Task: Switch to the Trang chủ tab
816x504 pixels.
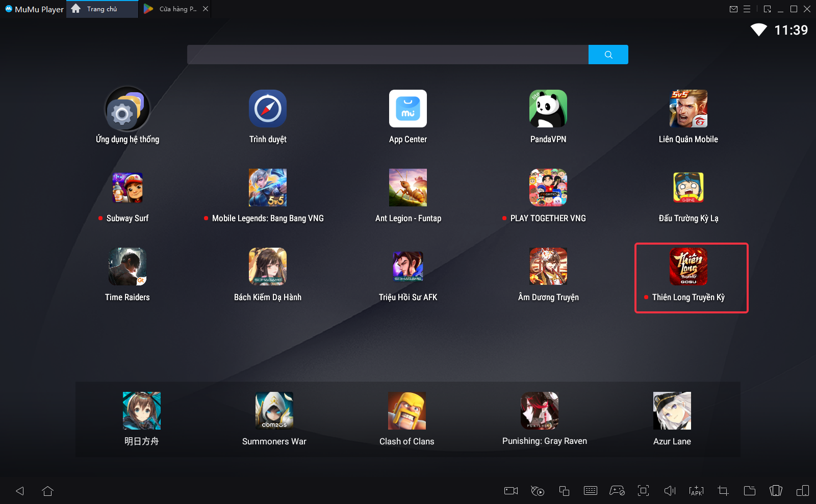Action: [102, 9]
